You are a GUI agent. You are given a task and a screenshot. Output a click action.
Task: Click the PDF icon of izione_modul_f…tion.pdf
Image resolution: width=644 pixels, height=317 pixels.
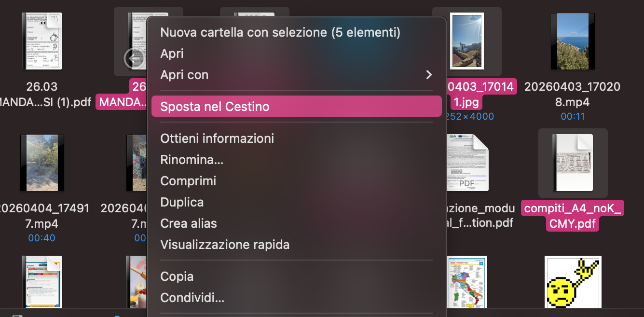click(x=467, y=163)
